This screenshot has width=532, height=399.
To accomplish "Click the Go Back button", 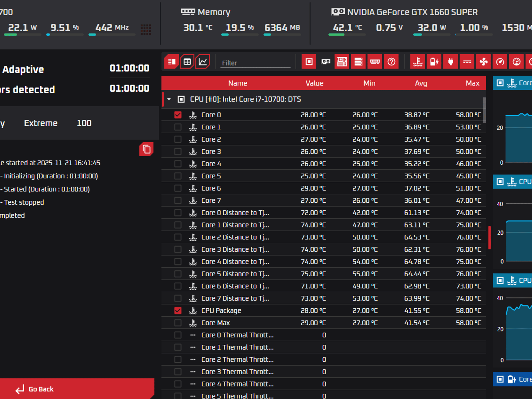I will (77, 389).
